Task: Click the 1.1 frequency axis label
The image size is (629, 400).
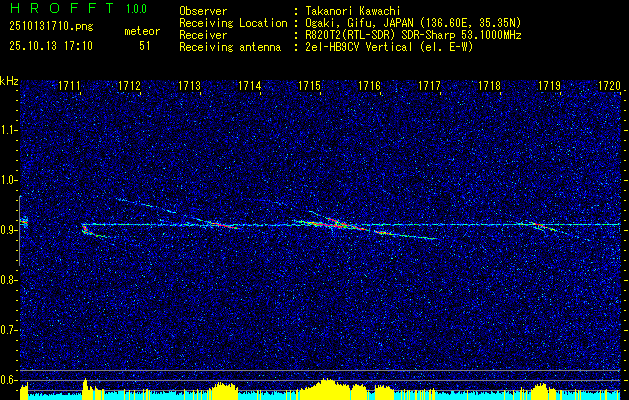Action: pos(9,129)
